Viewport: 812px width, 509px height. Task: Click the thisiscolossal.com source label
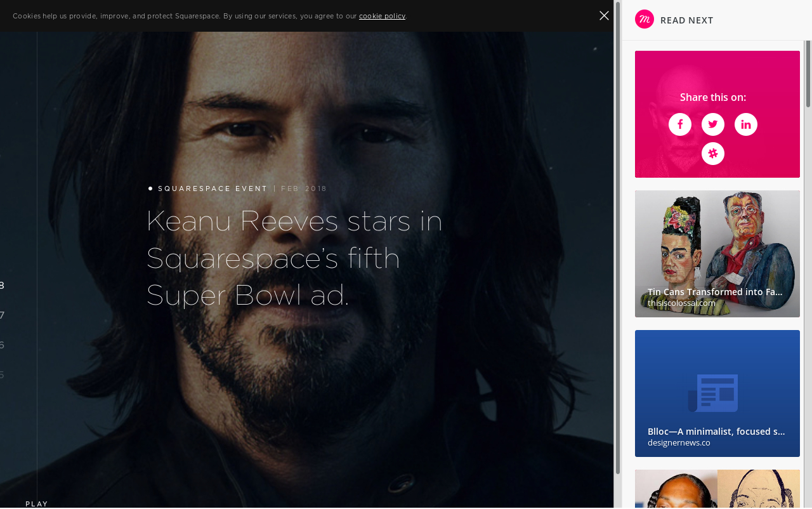[x=681, y=303]
